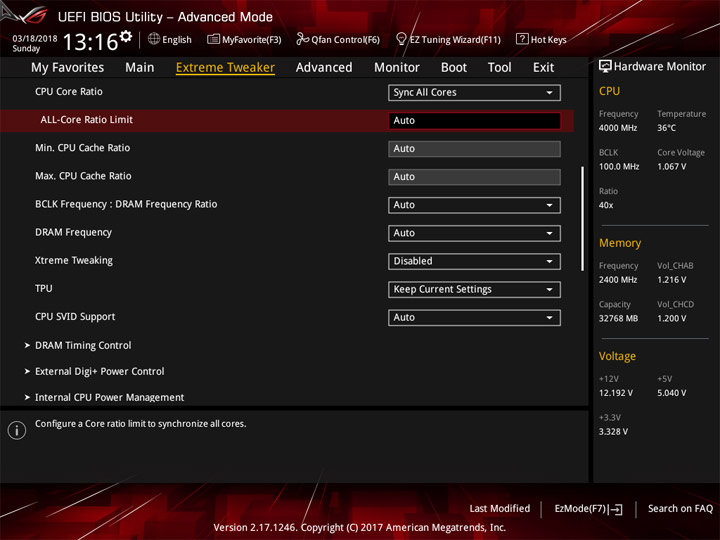Click the CPU SVID Support label
Image resolution: width=720 pixels, height=540 pixels.
tap(75, 317)
